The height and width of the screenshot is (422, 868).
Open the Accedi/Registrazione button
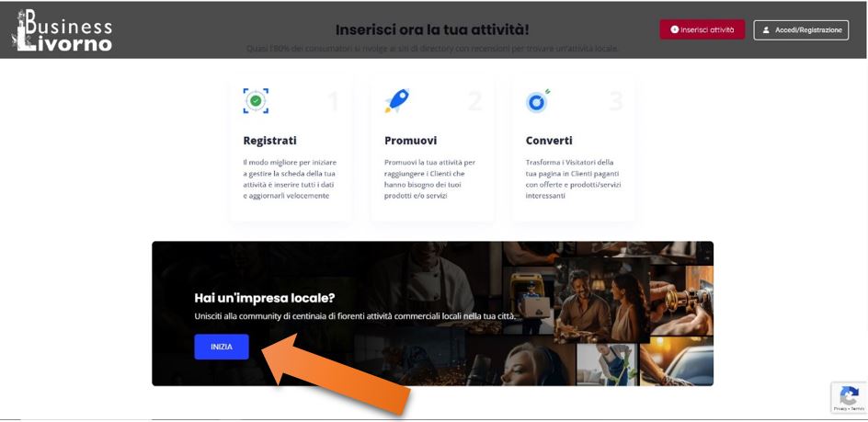coord(801,30)
